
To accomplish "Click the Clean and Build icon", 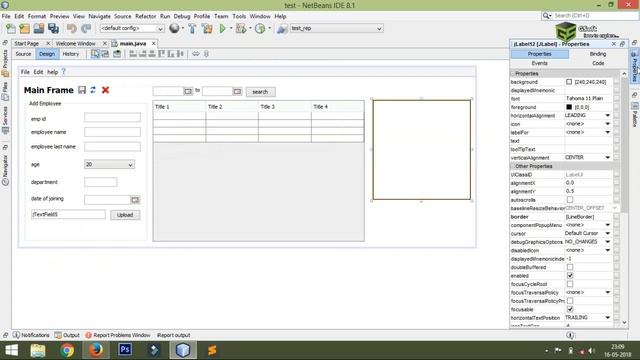I will tap(207, 29).
